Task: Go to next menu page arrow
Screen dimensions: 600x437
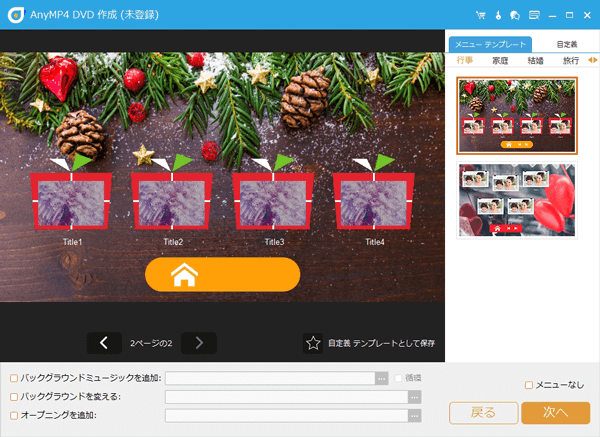Action: tap(199, 343)
